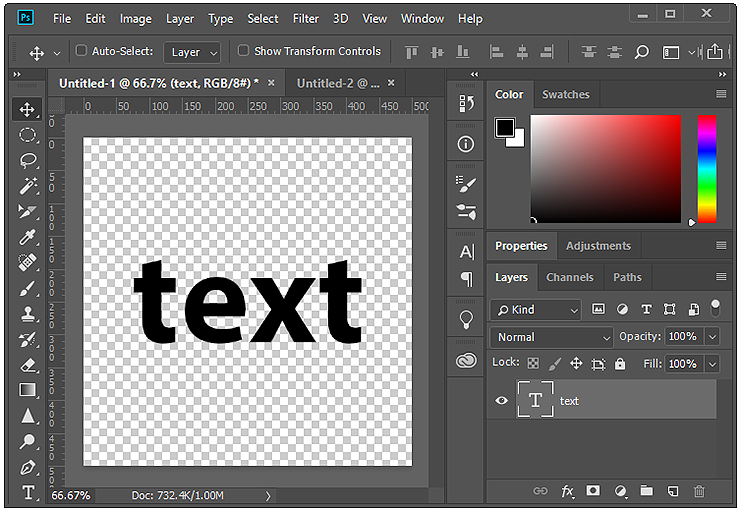Expand the toolbox double-arrow
The width and height of the screenshot is (740, 511).
point(17,74)
